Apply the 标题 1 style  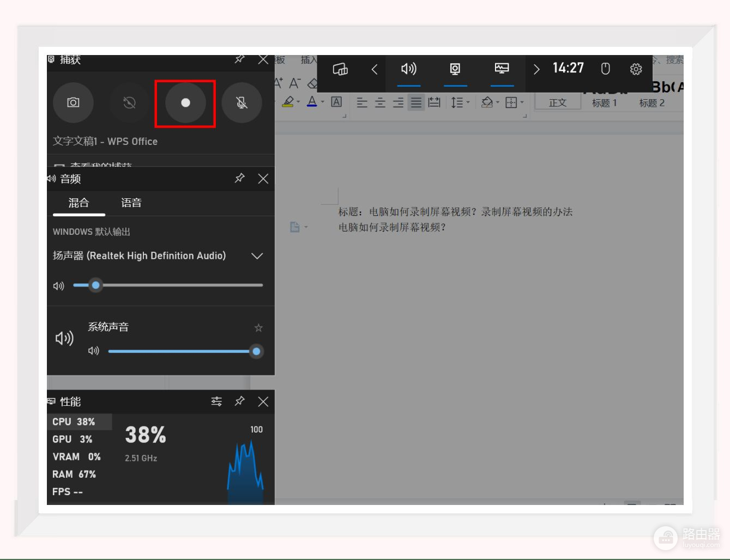click(x=604, y=103)
